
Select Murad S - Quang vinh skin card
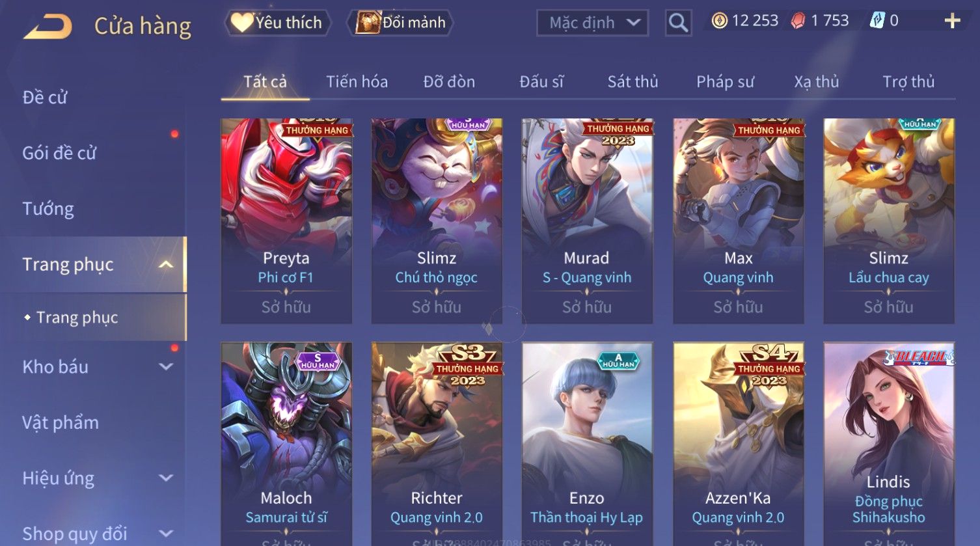coord(587,221)
